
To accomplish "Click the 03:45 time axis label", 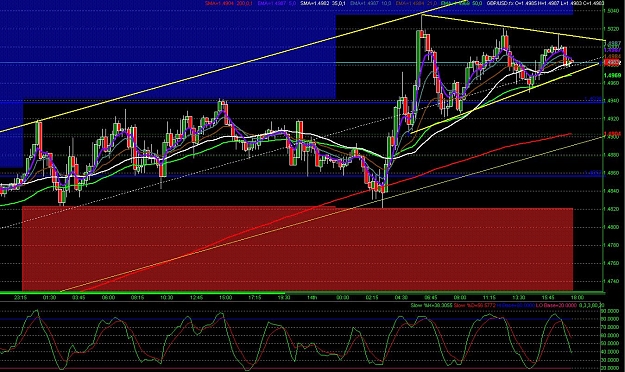I will coord(79,297).
